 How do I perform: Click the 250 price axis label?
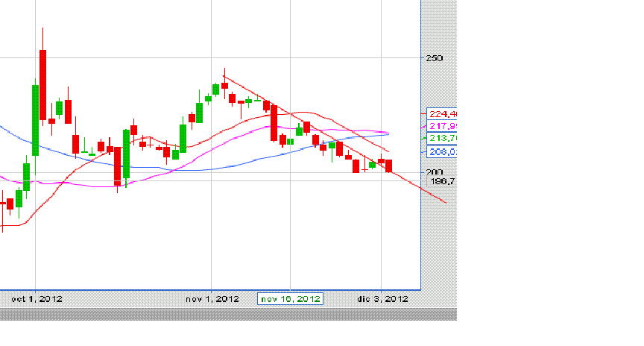(435, 58)
